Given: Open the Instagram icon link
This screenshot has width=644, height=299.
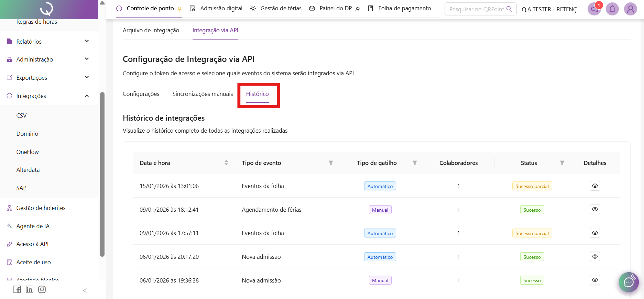Looking at the screenshot, I should (x=42, y=289).
